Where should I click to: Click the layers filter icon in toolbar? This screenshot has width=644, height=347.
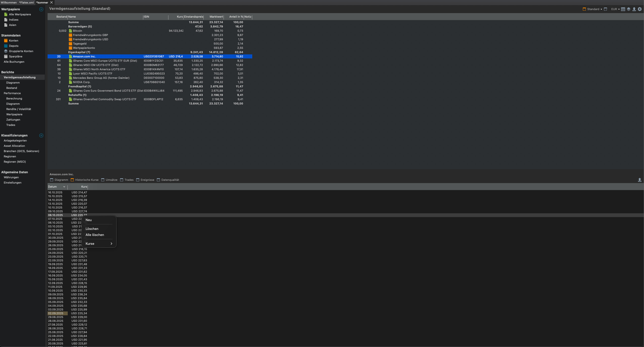click(x=629, y=9)
